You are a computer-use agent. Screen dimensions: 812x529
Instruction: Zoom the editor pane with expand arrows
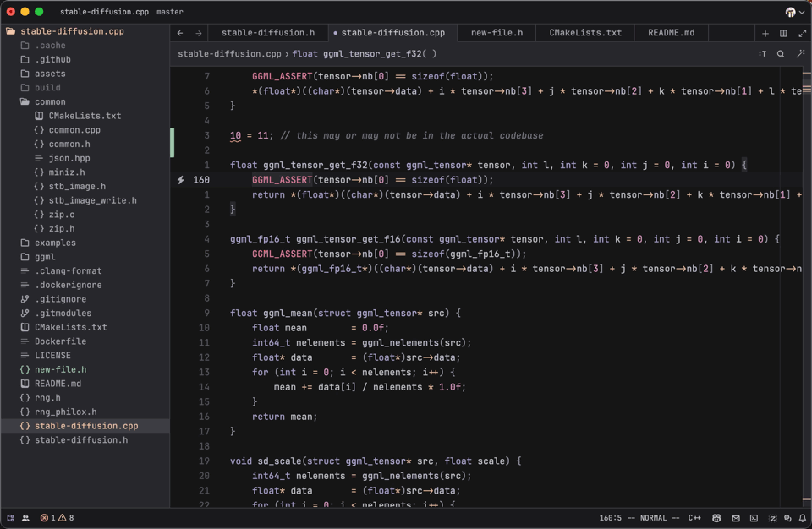[802, 34]
